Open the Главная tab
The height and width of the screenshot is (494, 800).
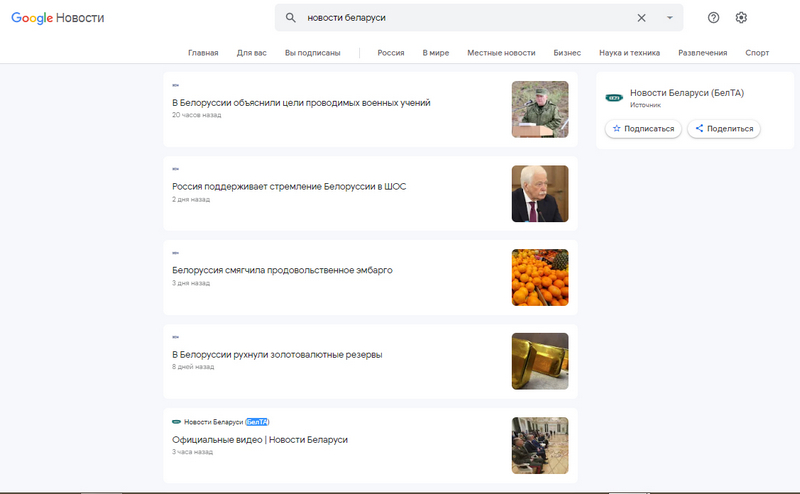203,53
